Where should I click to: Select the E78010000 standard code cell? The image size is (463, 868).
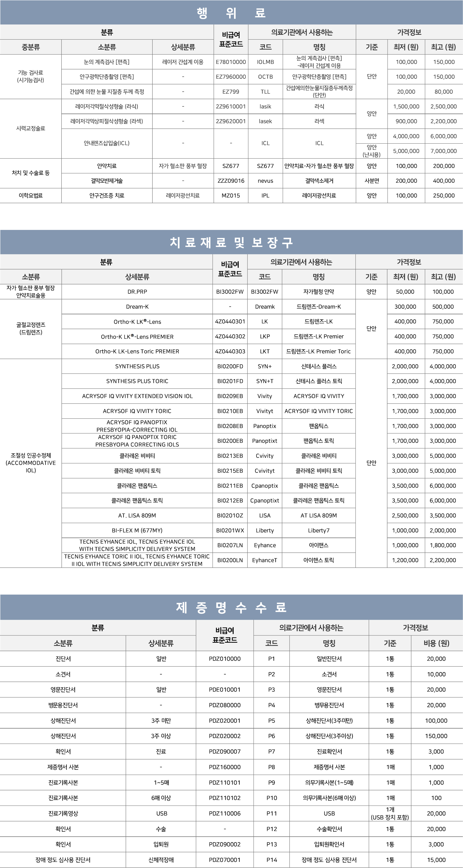click(x=231, y=62)
